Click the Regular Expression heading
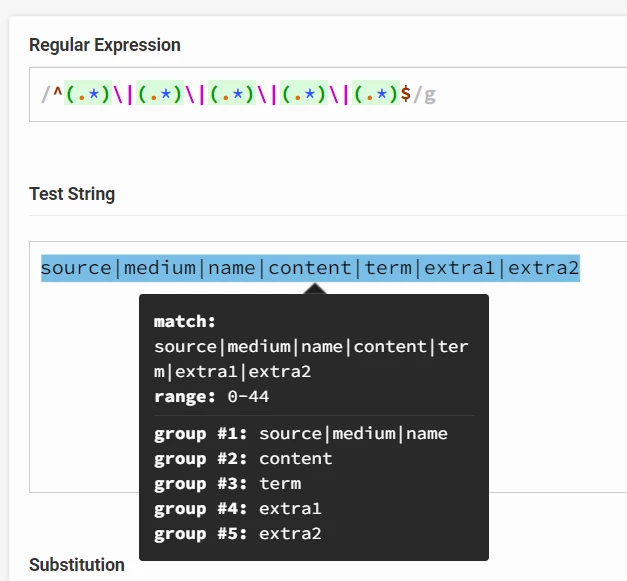The image size is (627, 581). coord(105,45)
